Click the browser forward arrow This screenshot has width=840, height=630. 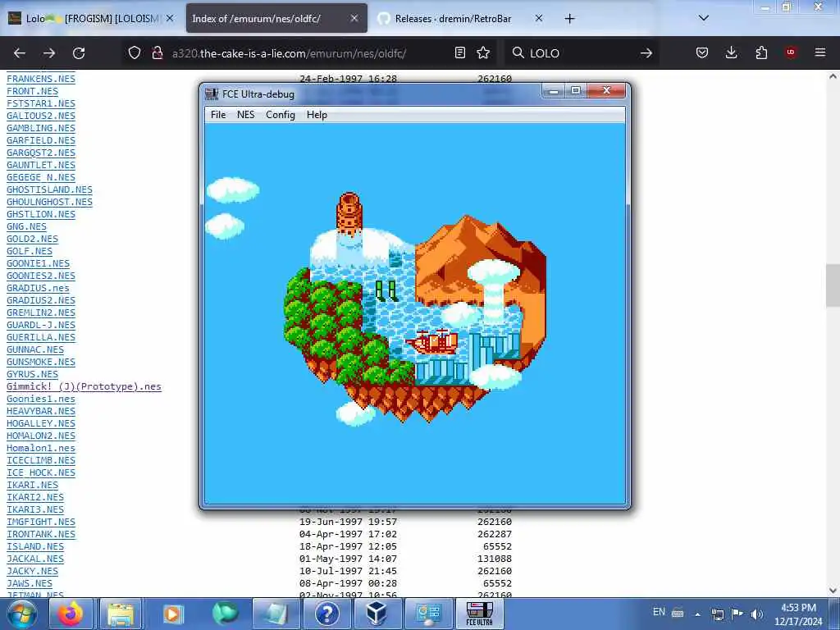coord(49,53)
